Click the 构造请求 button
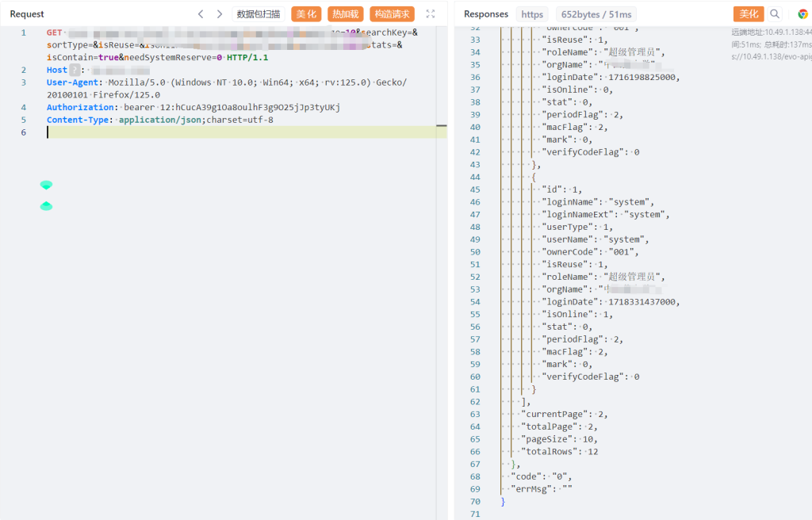This screenshot has height=520, width=812. 392,14
